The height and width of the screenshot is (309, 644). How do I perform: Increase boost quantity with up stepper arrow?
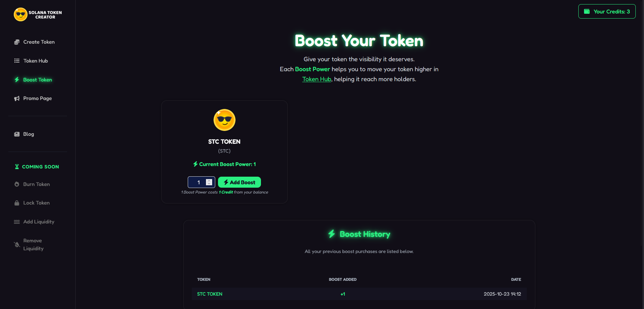[209, 181]
